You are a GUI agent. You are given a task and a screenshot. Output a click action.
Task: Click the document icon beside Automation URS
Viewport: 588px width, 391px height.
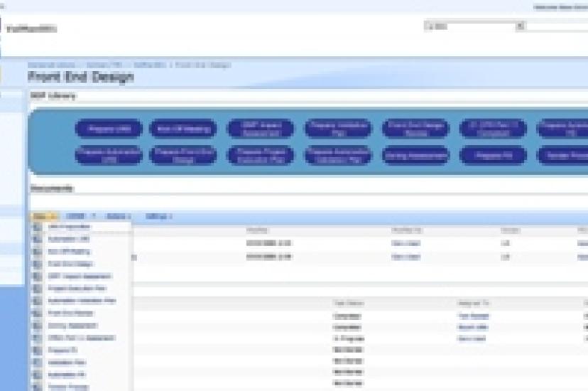pos(38,239)
